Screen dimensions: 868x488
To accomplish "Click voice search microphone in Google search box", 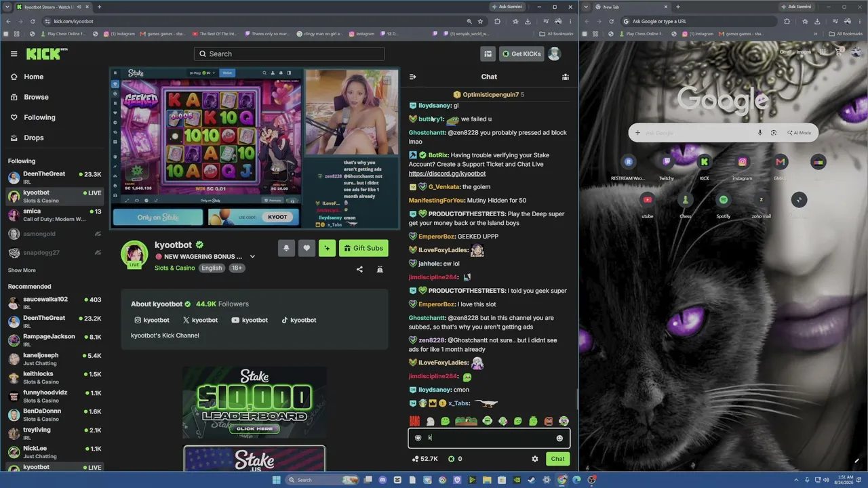I will pos(759,133).
